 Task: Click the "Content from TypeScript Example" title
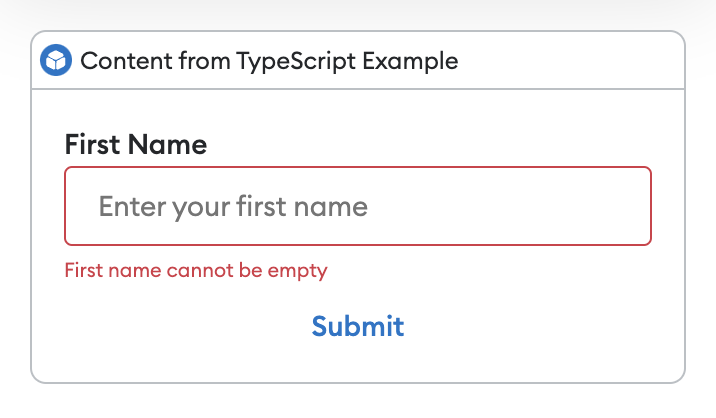tap(269, 61)
